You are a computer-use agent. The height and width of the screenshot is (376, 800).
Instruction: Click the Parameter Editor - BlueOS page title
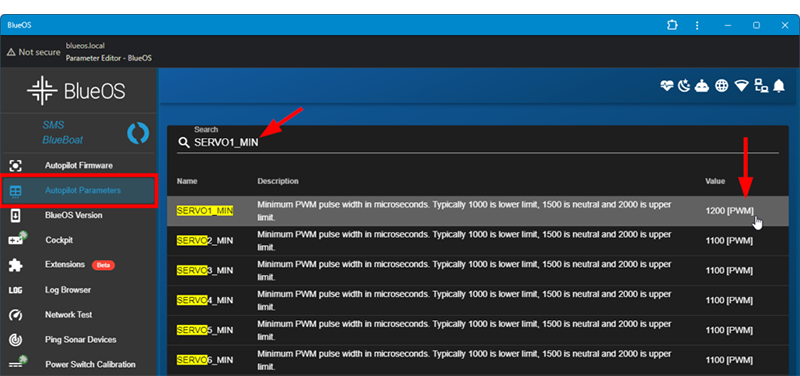pyautogui.click(x=109, y=58)
